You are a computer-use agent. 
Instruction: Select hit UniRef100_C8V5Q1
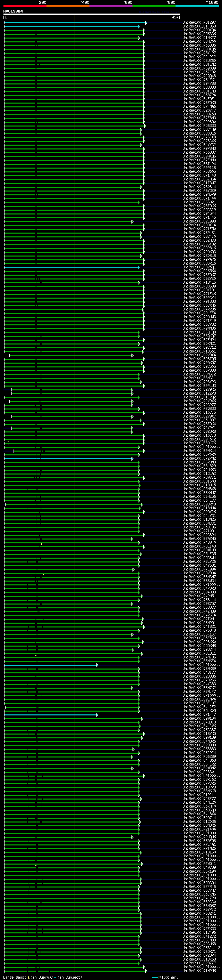coord(199,267)
